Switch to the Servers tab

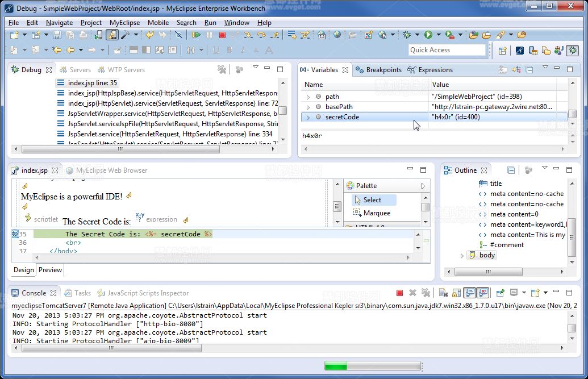pyautogui.click(x=76, y=70)
